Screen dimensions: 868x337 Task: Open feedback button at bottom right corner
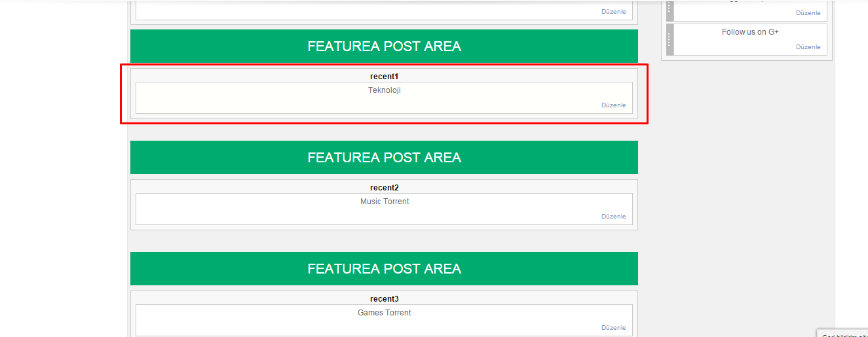842,333
